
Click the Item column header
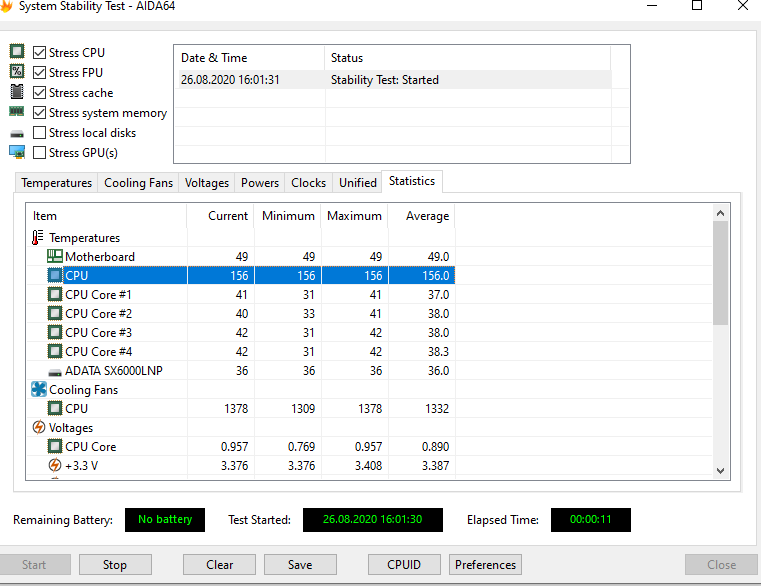106,216
